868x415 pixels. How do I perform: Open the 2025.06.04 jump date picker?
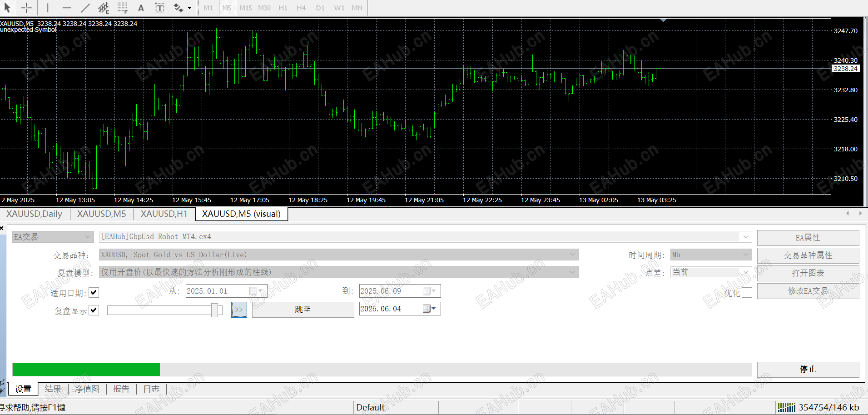(x=430, y=309)
